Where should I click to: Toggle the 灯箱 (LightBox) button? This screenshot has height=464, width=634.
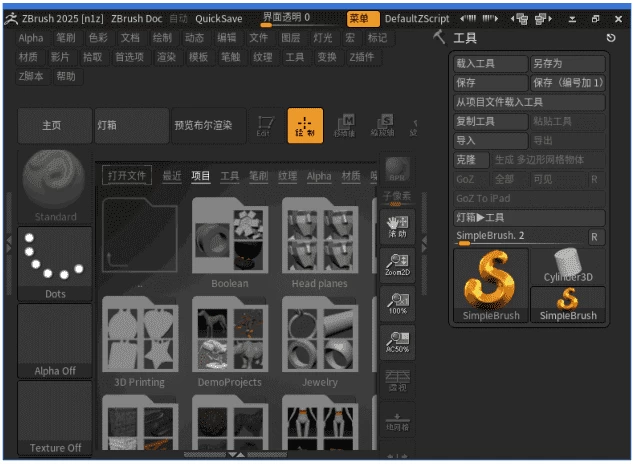pos(131,125)
